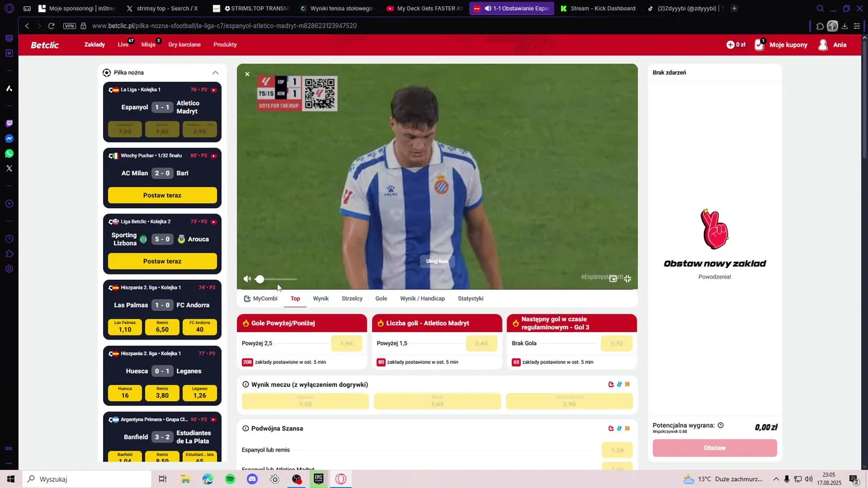Open Misje in the Betclic header
The width and height of the screenshot is (868, 488).
click(x=148, y=45)
